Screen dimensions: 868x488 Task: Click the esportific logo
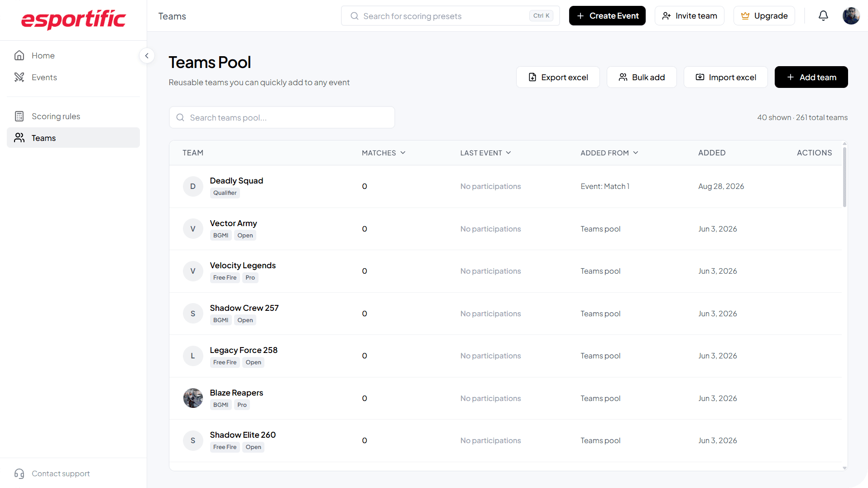pyautogui.click(x=73, y=19)
